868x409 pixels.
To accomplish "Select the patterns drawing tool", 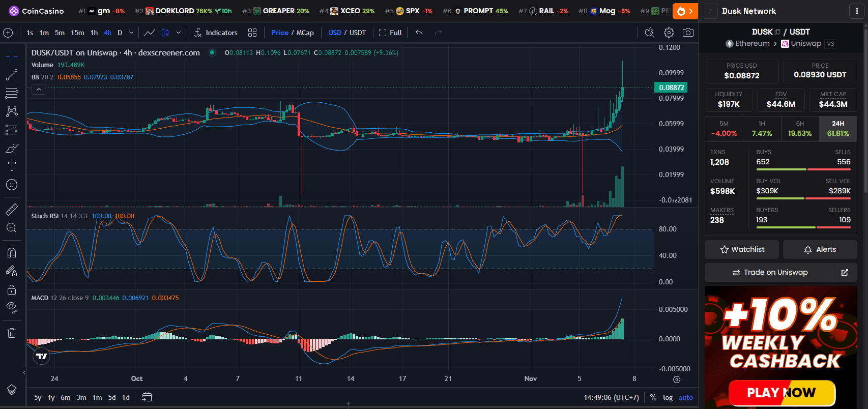I will [11, 111].
